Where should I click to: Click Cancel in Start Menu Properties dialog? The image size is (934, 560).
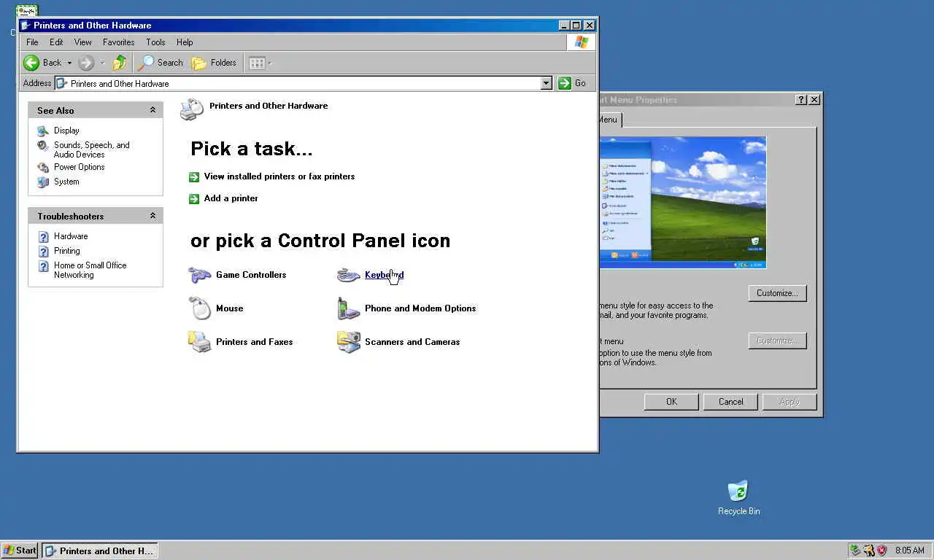coord(730,402)
